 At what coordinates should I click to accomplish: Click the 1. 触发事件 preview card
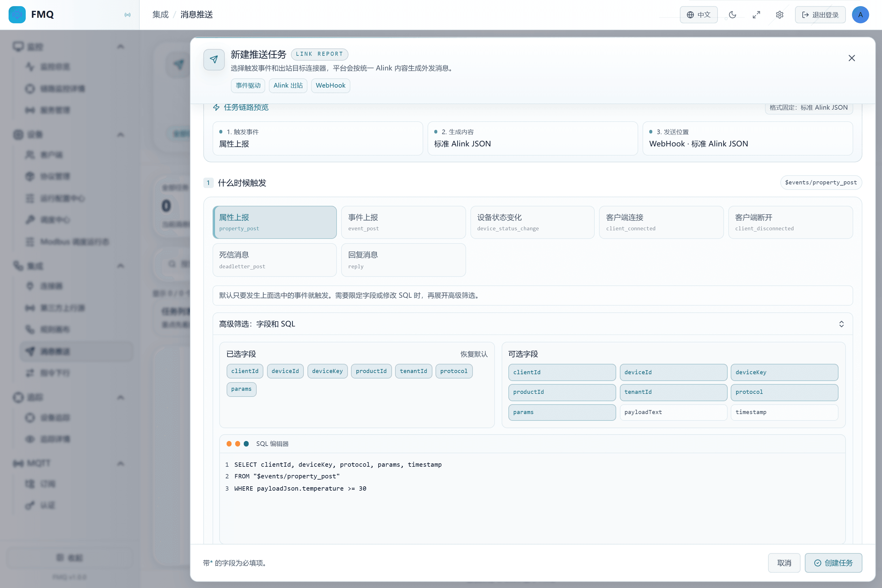click(x=318, y=138)
